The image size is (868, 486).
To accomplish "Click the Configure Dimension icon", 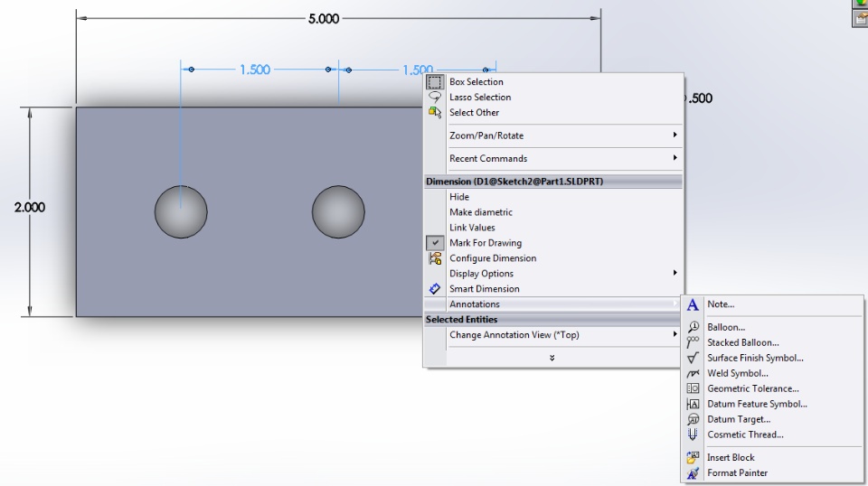I will pos(435,258).
